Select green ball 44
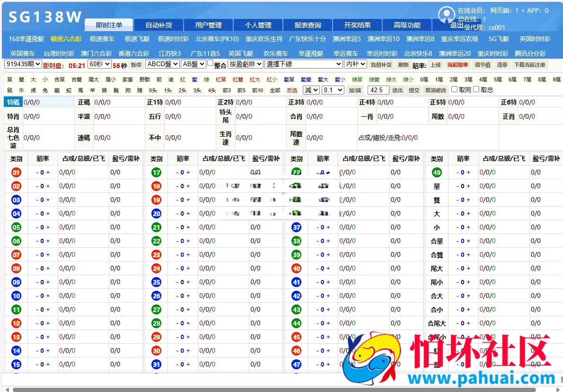This screenshot has width=563, height=392. click(296, 323)
